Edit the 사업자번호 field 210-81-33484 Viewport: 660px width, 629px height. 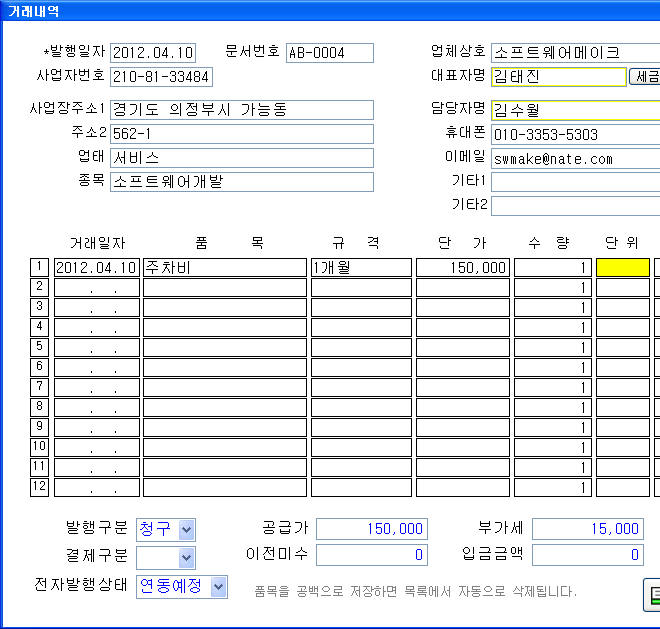[x=161, y=77]
